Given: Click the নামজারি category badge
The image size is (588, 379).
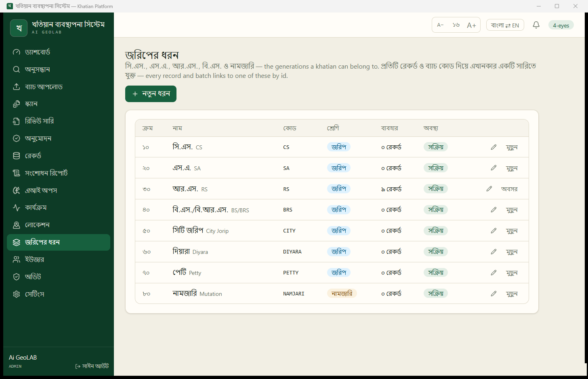Looking at the screenshot, I should coord(342,293).
